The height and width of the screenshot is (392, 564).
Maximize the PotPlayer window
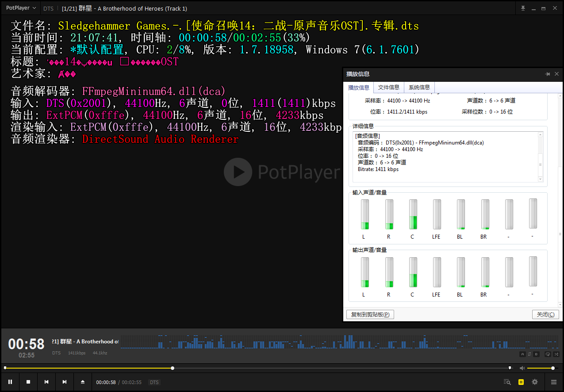(x=543, y=8)
